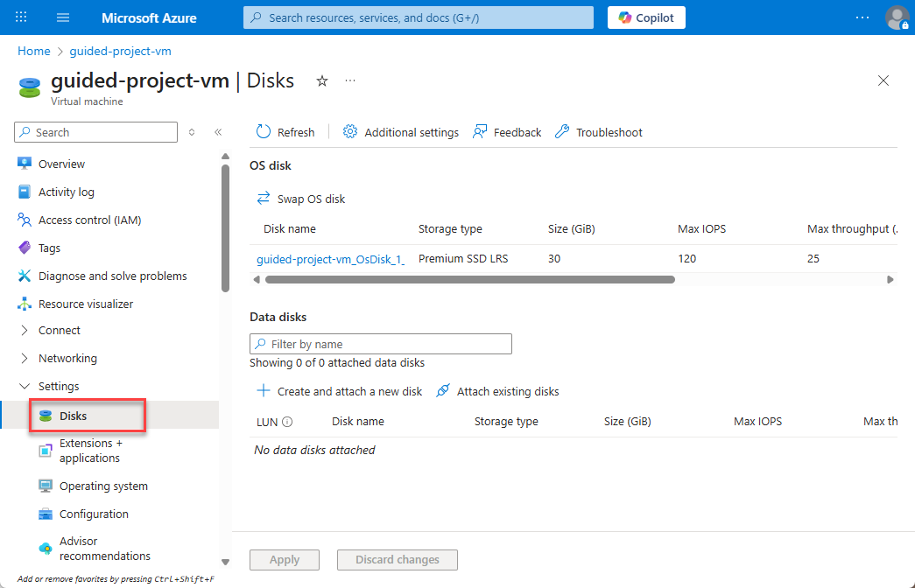The image size is (915, 588).
Task: Open the Copilot assistant
Action: click(x=646, y=17)
